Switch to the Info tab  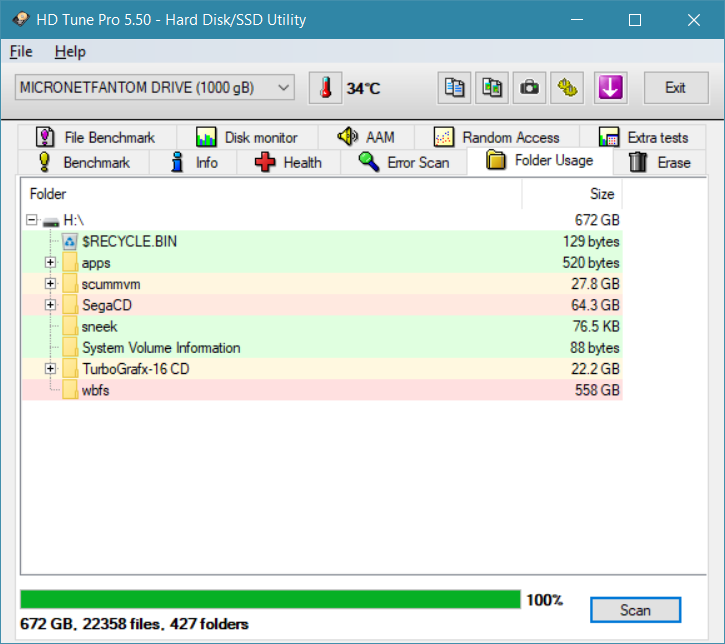click(x=193, y=162)
